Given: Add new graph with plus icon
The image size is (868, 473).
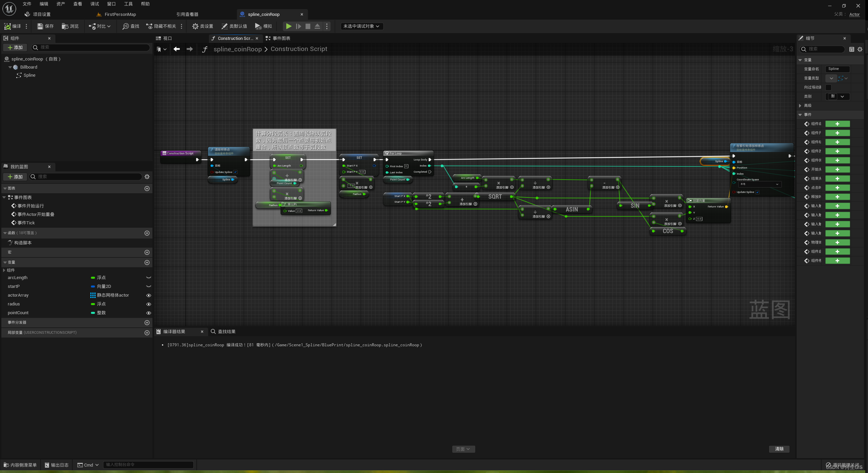Looking at the screenshot, I should pos(147,188).
